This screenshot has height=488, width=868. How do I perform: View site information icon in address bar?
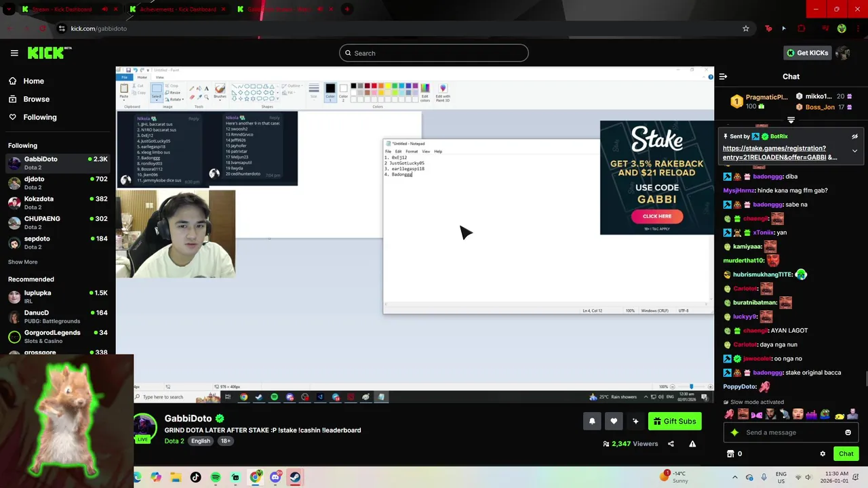(x=62, y=28)
